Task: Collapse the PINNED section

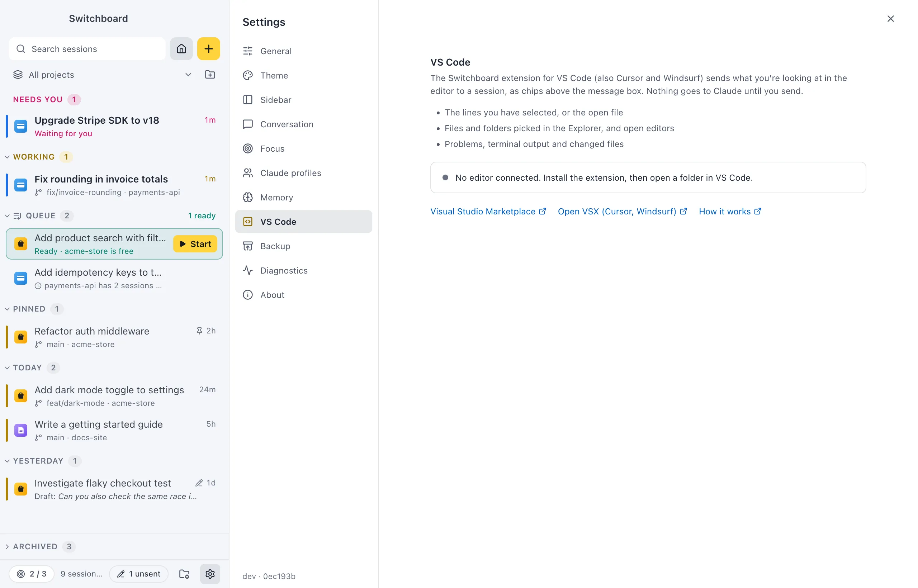Action: [7, 309]
